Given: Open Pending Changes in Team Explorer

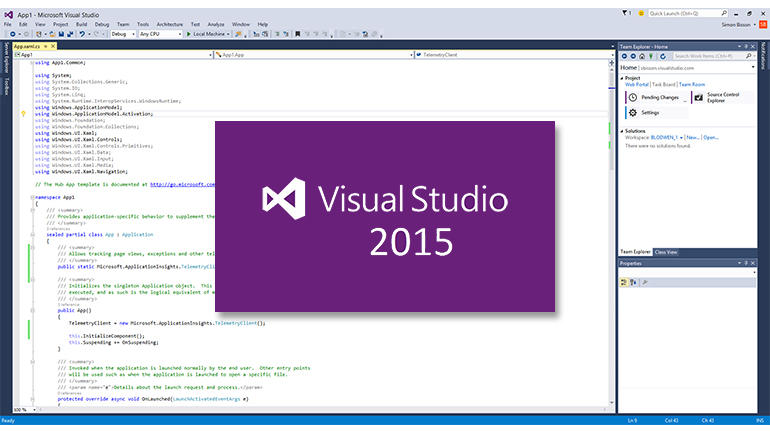Looking at the screenshot, I should point(657,98).
